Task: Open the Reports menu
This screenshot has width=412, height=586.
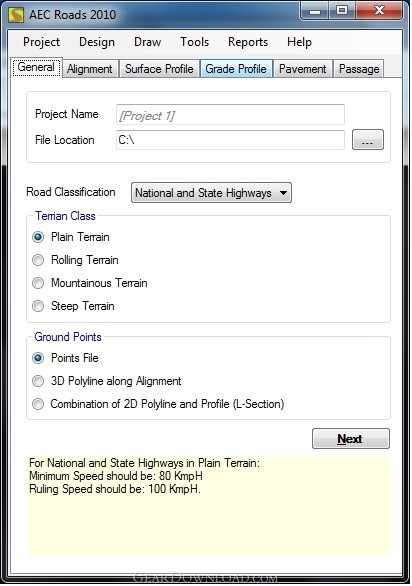Action: (248, 42)
